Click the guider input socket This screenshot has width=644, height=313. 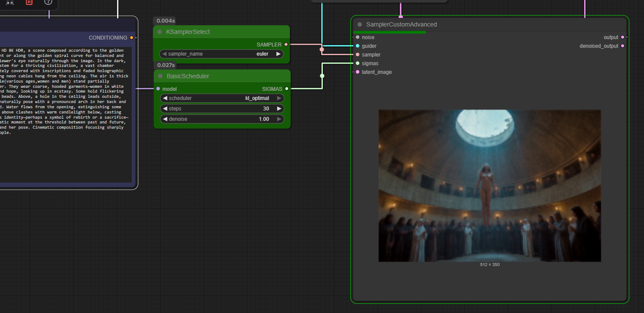coord(358,46)
